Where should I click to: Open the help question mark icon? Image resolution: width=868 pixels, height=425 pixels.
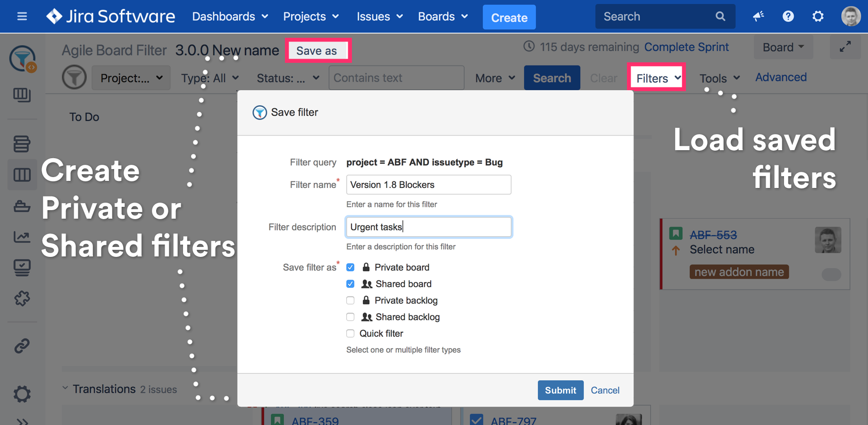pyautogui.click(x=788, y=17)
